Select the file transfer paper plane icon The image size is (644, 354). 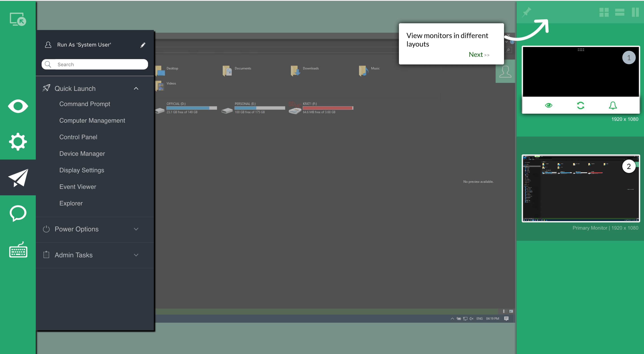click(18, 177)
